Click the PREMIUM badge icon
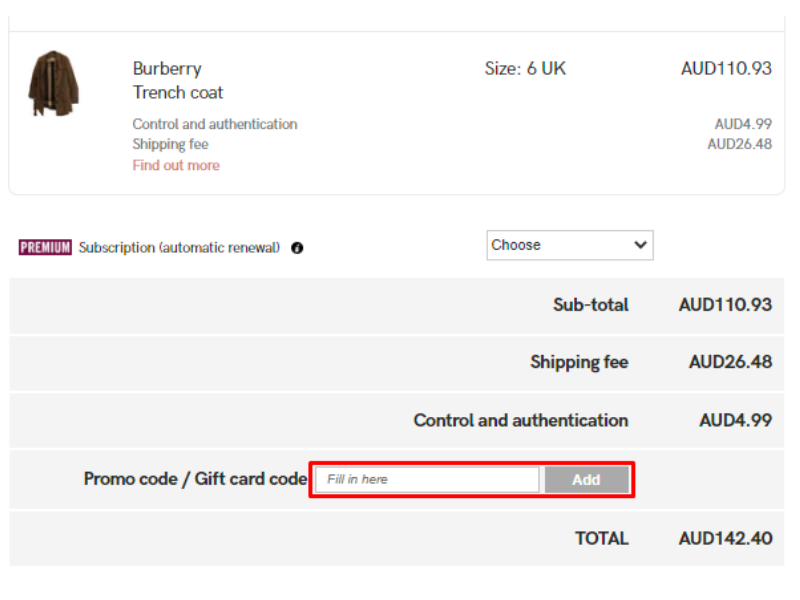 (x=45, y=247)
